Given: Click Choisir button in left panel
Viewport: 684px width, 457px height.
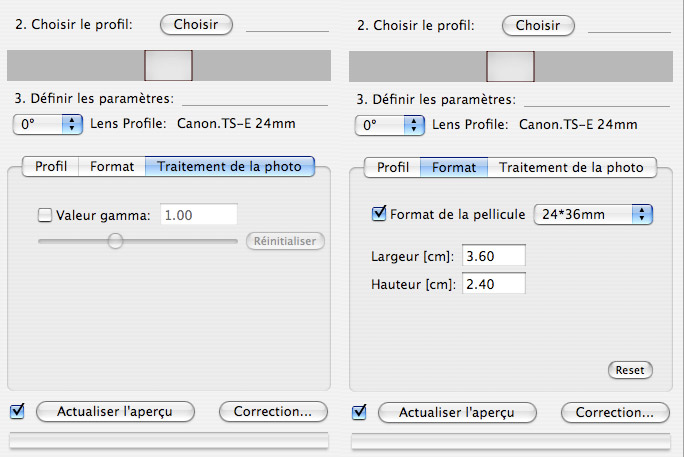Looking at the screenshot, I should [196, 25].
